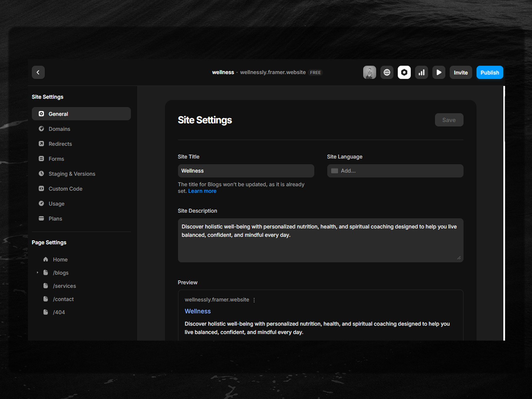Click the Publish button
This screenshot has width=532, height=399.
[489, 72]
